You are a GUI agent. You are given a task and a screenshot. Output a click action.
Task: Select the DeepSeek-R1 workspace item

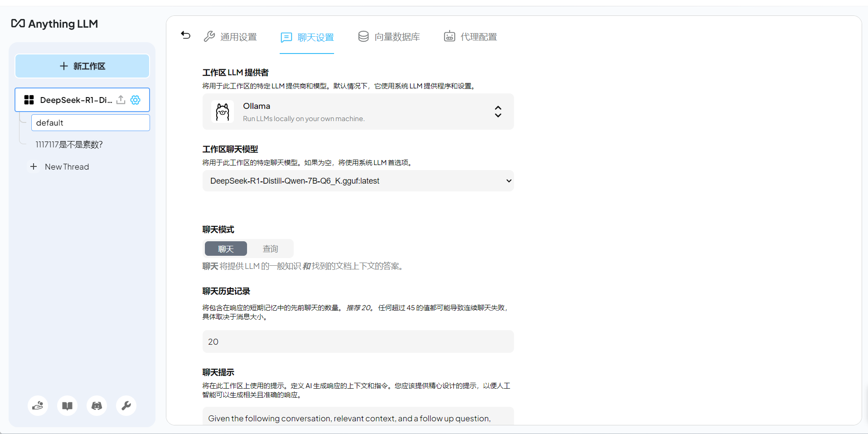(82, 100)
